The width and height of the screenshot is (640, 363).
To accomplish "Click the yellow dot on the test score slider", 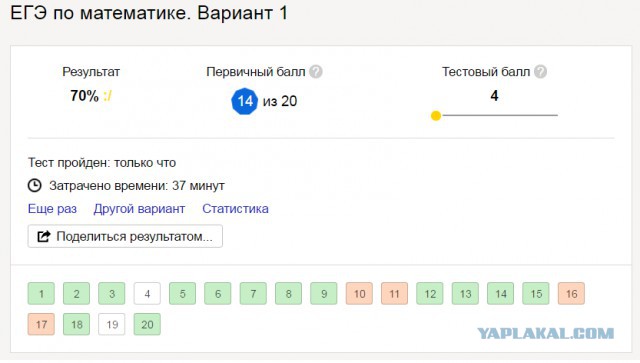I will [436, 116].
